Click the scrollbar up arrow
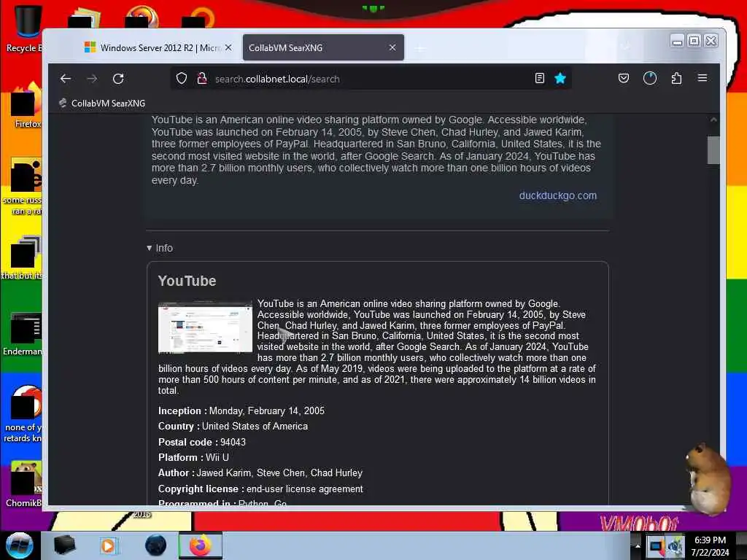The height and width of the screenshot is (560, 747). (713, 120)
